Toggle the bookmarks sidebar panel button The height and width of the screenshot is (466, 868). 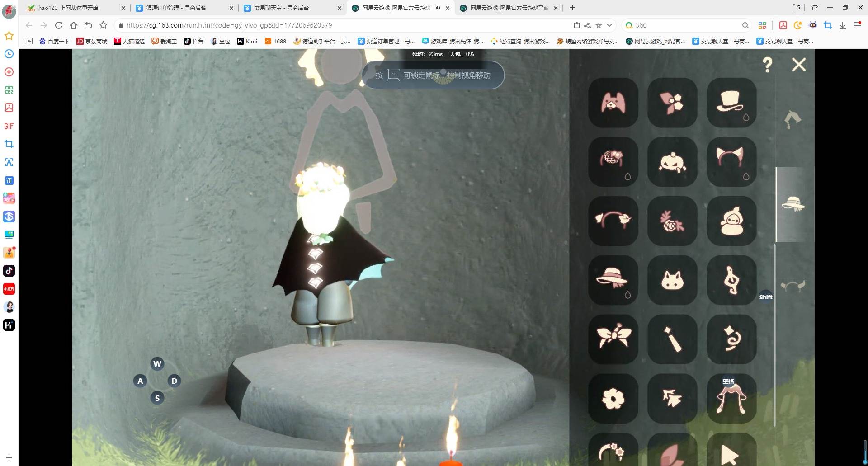(28, 41)
